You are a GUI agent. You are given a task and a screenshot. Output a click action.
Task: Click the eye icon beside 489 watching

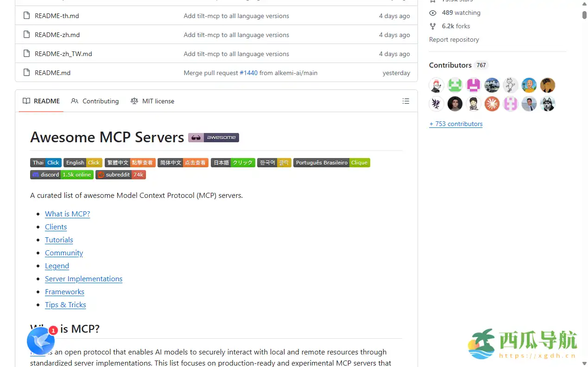click(x=432, y=13)
